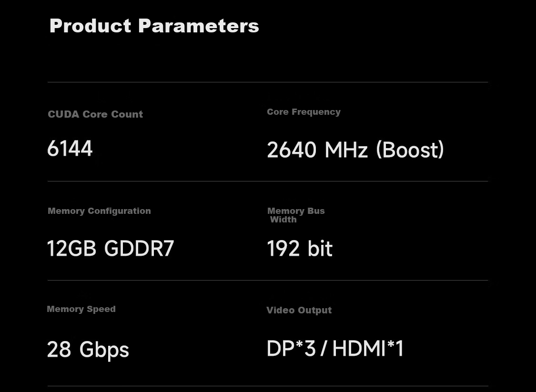Click the Product Parameters heading

tap(154, 26)
